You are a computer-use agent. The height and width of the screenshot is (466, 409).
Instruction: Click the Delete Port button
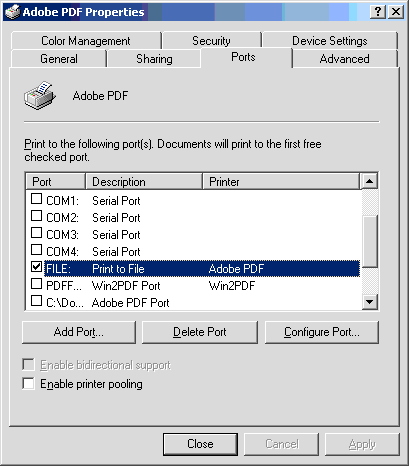point(200,332)
